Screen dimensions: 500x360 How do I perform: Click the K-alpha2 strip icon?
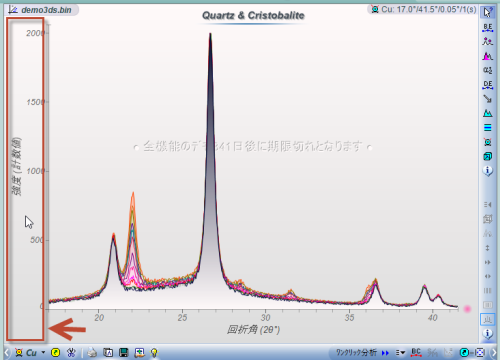(488, 70)
